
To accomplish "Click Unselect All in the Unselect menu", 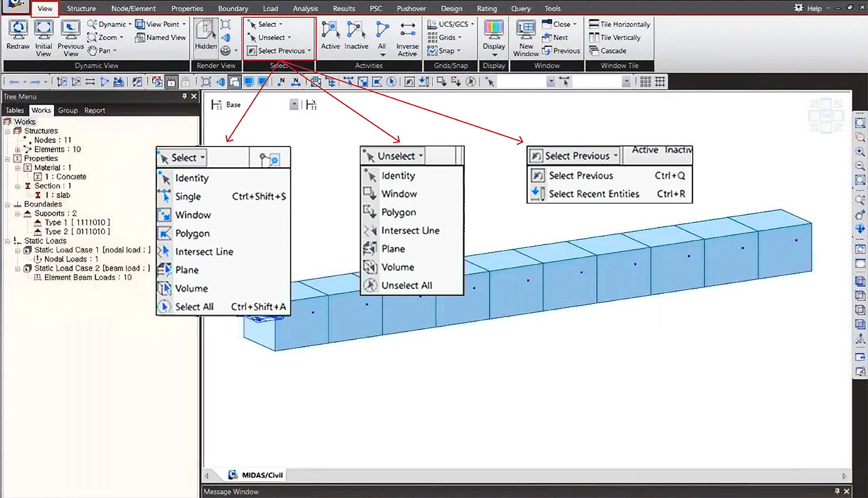I will coord(407,286).
